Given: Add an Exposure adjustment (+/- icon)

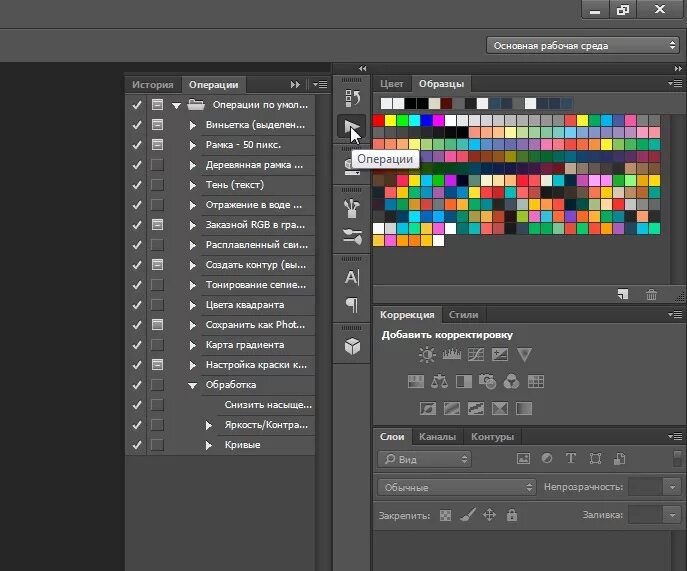Looking at the screenshot, I should (500, 355).
